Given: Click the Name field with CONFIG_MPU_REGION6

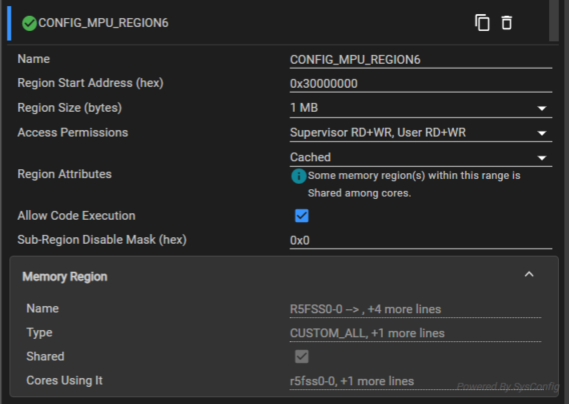Looking at the screenshot, I should 421,60.
